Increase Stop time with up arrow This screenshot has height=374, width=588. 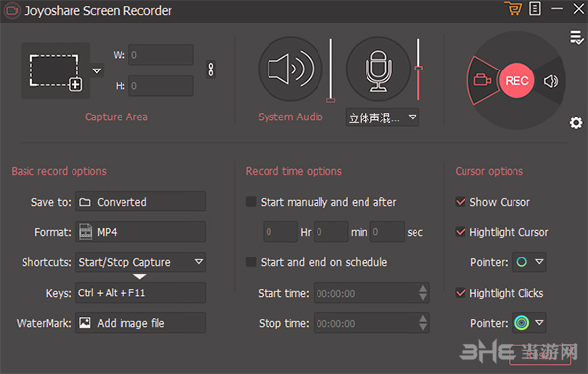423,318
